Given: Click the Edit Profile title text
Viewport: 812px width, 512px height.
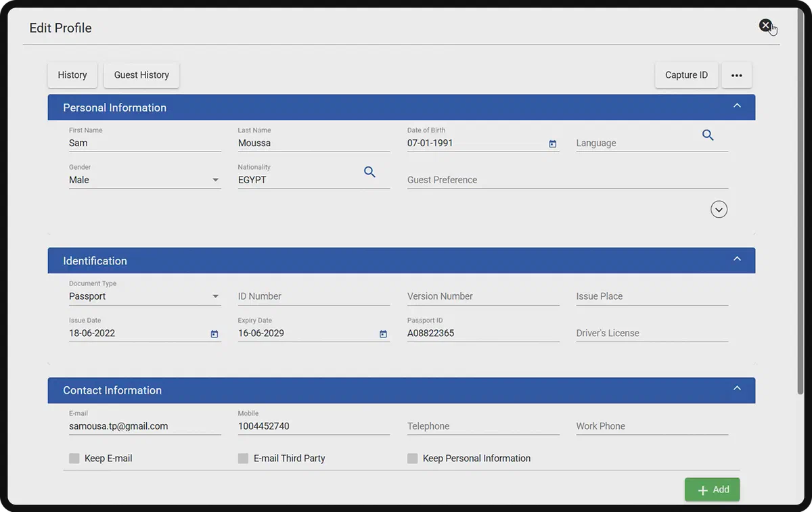Looking at the screenshot, I should click(x=60, y=28).
